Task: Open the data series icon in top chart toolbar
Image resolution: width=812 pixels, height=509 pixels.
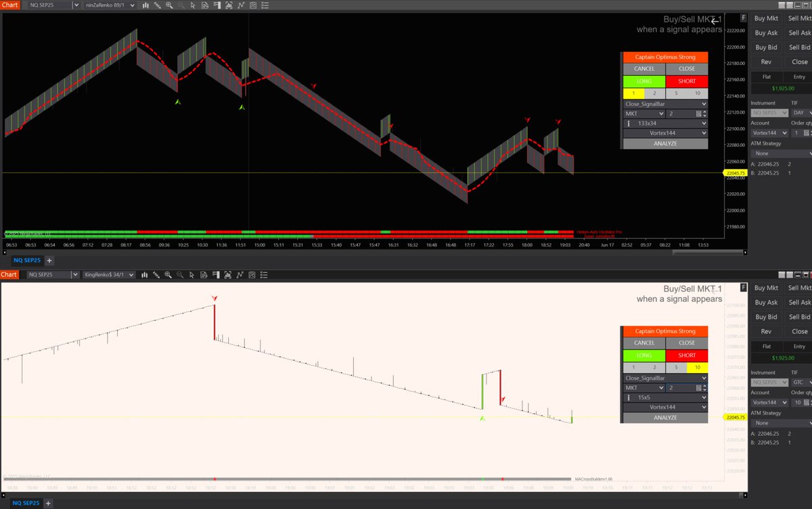Action: (229, 5)
